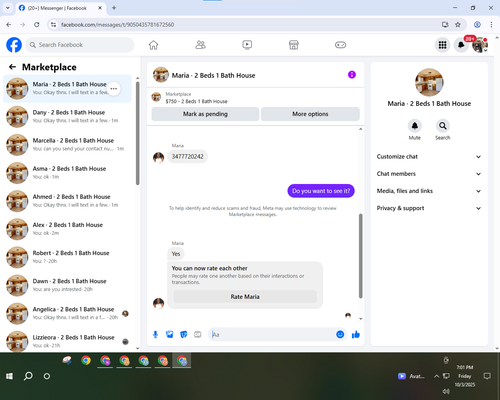Open Alex - 2 Beds 1 Bath House conversation
500x400 pixels.
coord(67,229)
